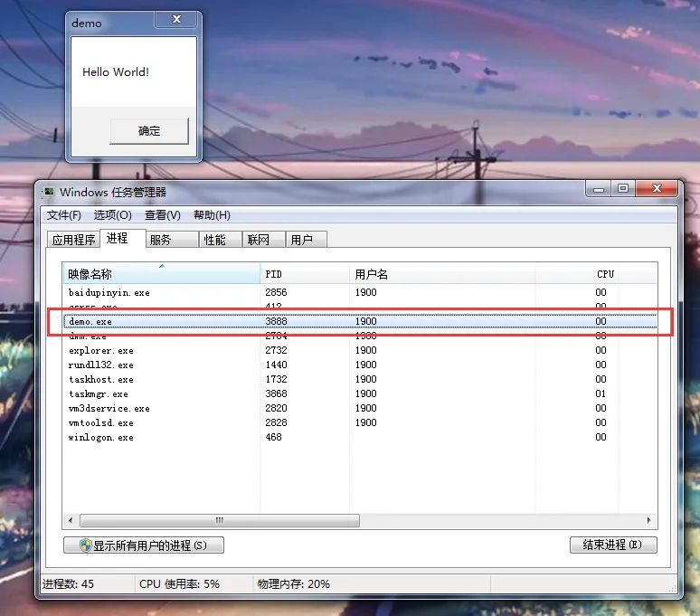Click the 确定 button in demo dialog

pyautogui.click(x=149, y=131)
